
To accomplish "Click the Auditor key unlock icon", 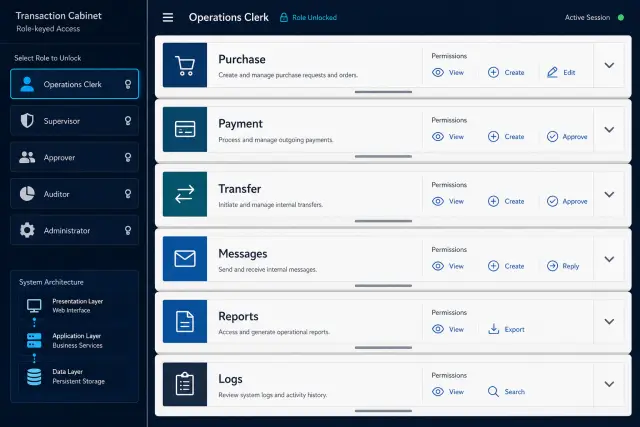I will point(128,194).
